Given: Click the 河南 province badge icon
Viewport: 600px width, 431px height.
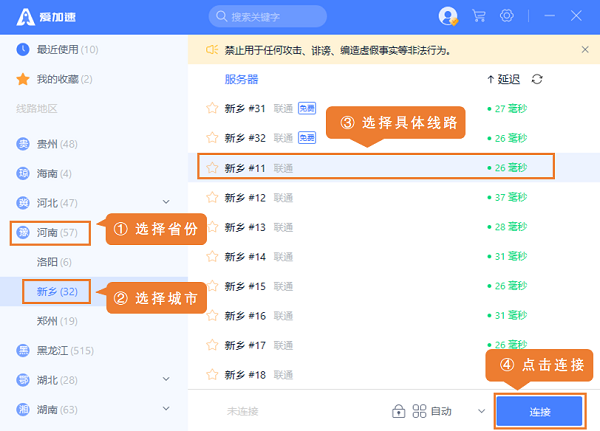Looking at the screenshot, I should (23, 232).
